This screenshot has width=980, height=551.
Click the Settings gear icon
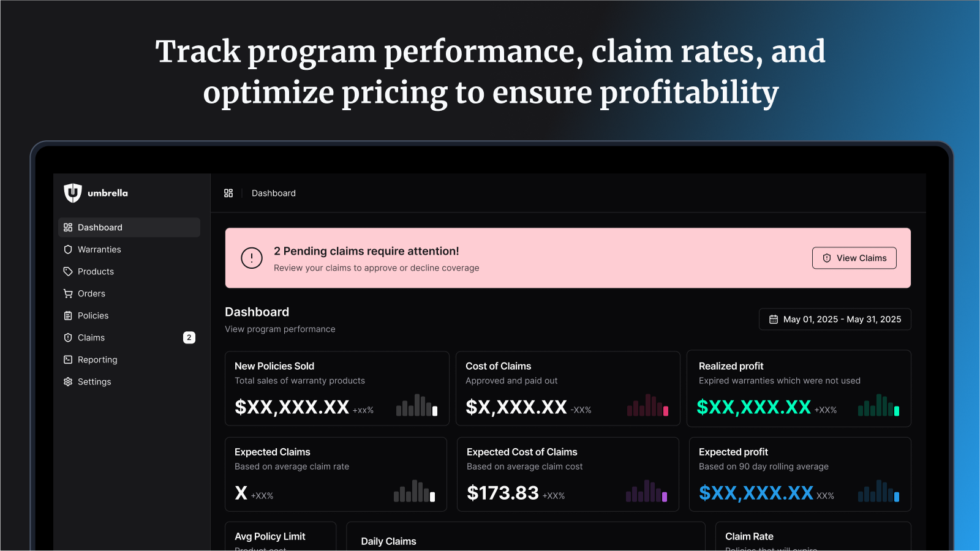click(68, 381)
